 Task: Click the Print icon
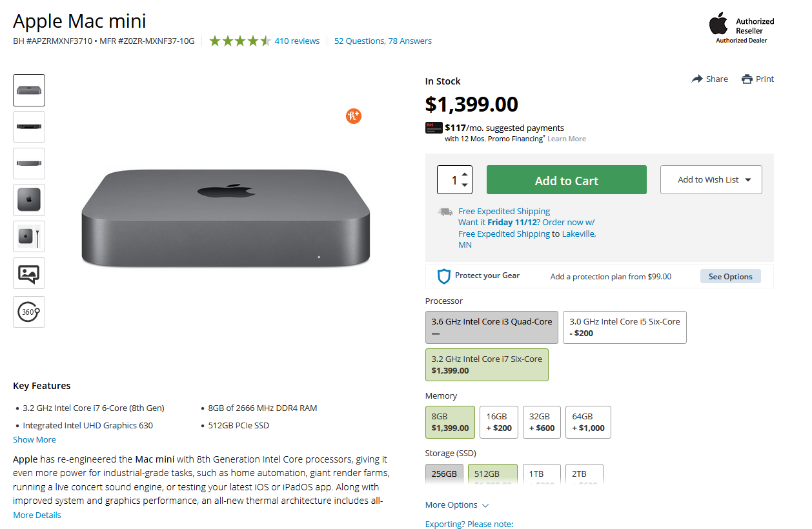[x=747, y=79]
